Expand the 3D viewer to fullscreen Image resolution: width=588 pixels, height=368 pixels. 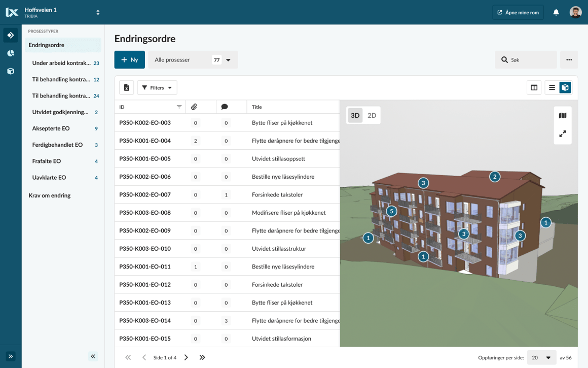coord(563,135)
